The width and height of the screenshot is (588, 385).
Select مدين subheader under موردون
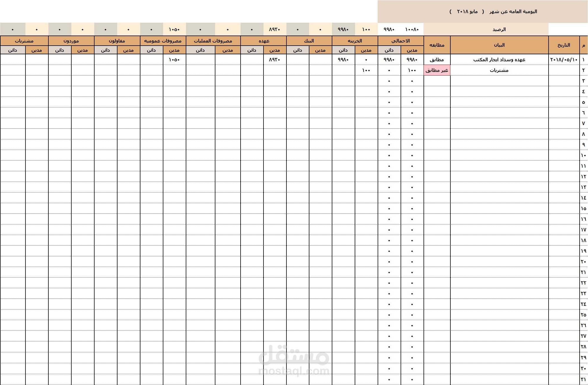click(83, 50)
